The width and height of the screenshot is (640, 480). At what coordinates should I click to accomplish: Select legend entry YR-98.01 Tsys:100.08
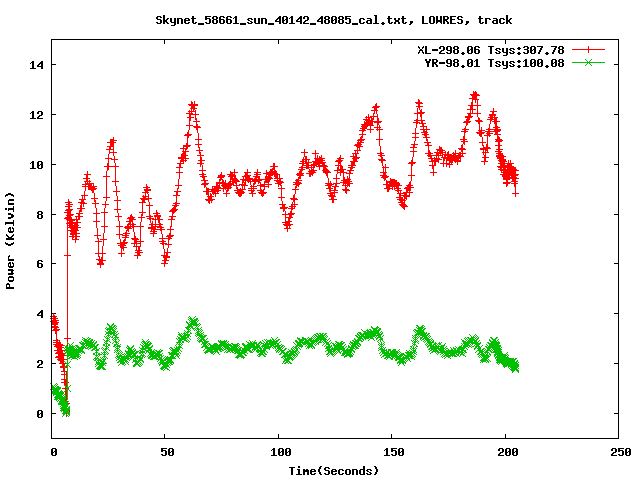click(x=494, y=63)
